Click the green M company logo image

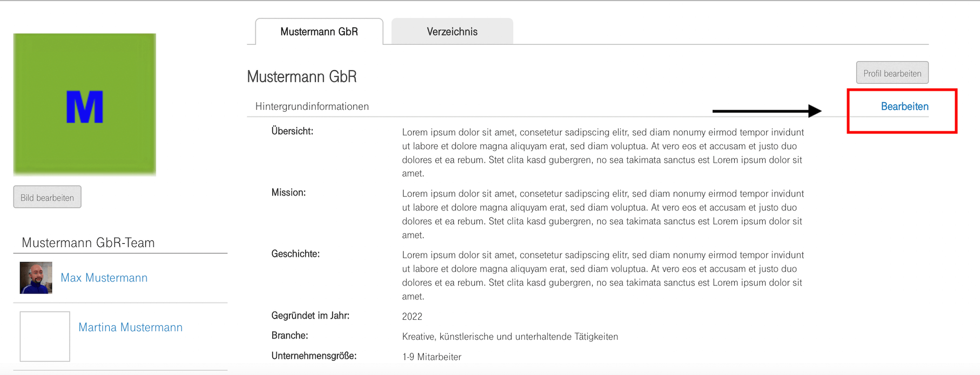click(85, 105)
